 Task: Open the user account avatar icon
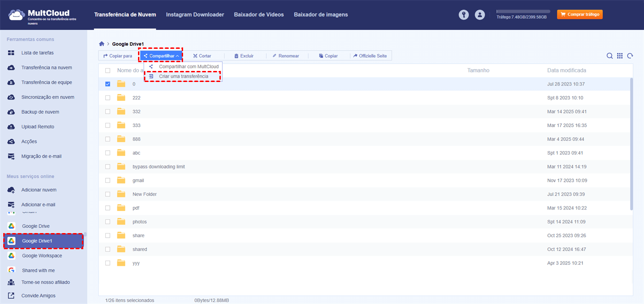click(x=480, y=15)
